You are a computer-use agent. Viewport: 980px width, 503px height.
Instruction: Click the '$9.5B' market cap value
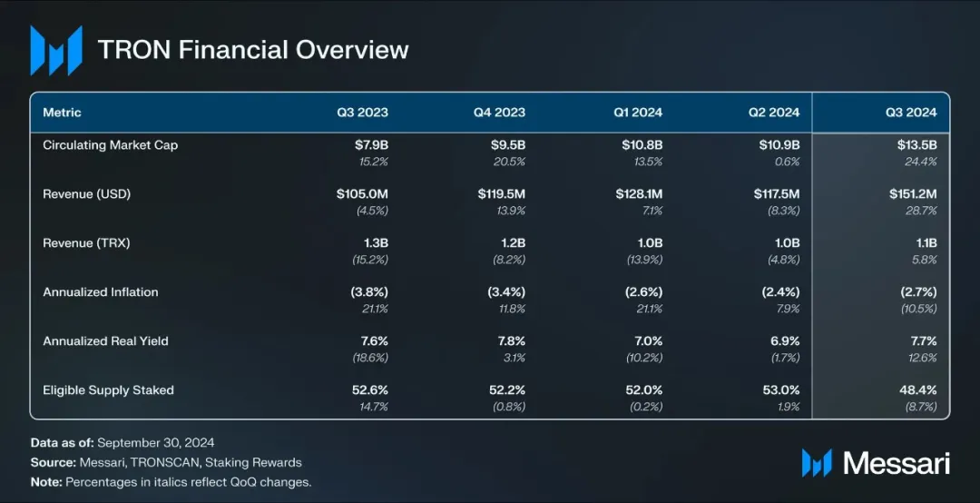508,145
